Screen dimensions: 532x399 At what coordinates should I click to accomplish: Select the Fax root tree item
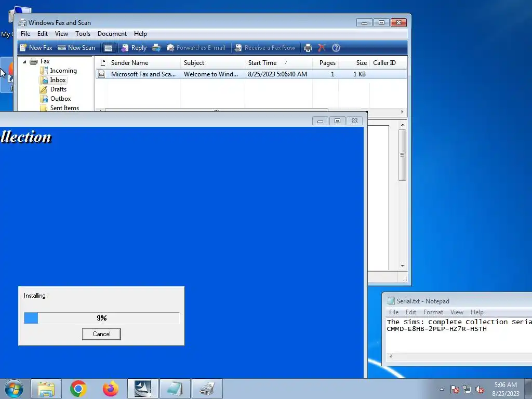tap(45, 61)
